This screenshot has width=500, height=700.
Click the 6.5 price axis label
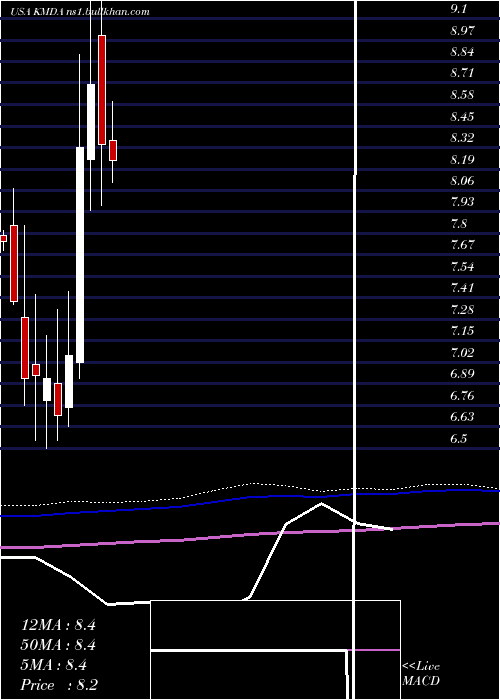click(x=459, y=438)
